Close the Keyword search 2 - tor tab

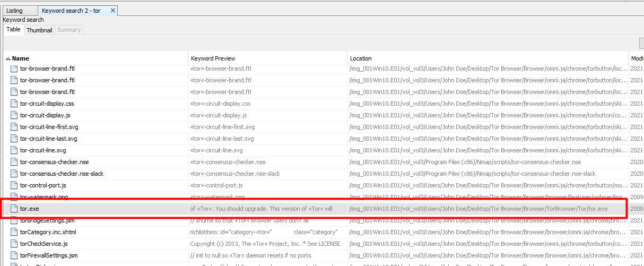coord(112,11)
